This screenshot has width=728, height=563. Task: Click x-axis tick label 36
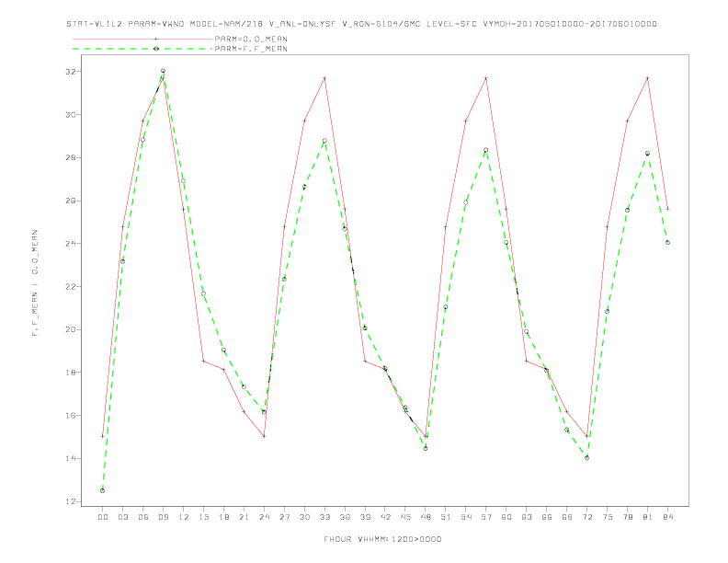345,517
